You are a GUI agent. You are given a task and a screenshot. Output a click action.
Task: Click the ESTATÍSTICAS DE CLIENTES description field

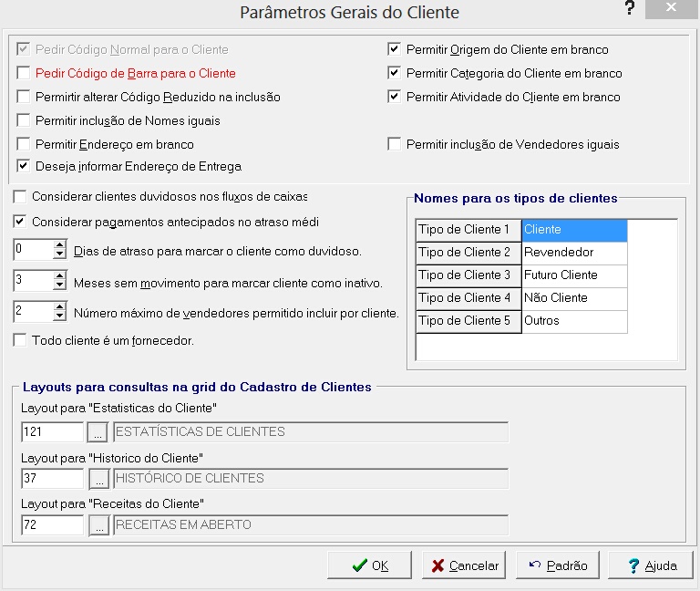[x=311, y=432]
